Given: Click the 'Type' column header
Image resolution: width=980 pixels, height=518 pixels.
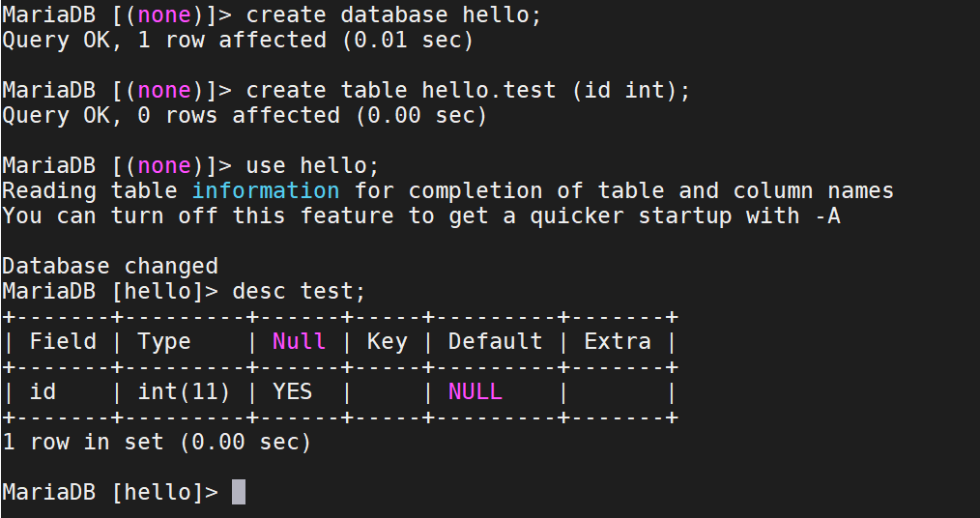Looking at the screenshot, I should 164,341.
